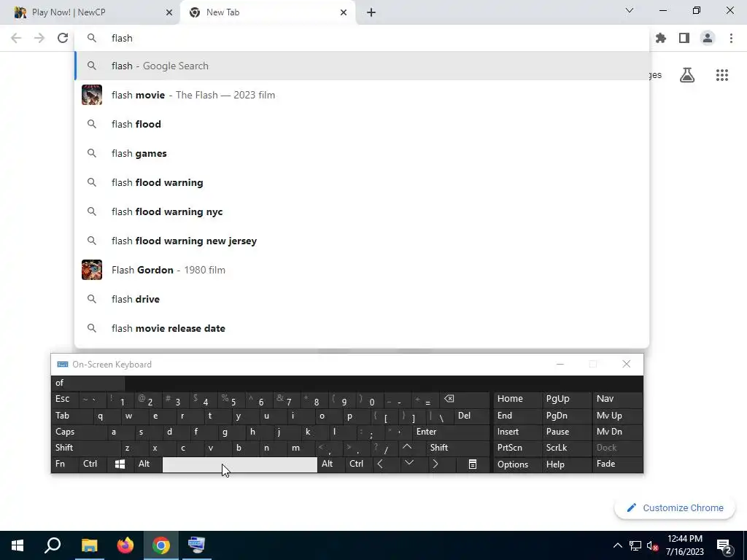The width and height of the screenshot is (747, 560).
Task: Click the space bar on keyboard
Action: click(239, 464)
